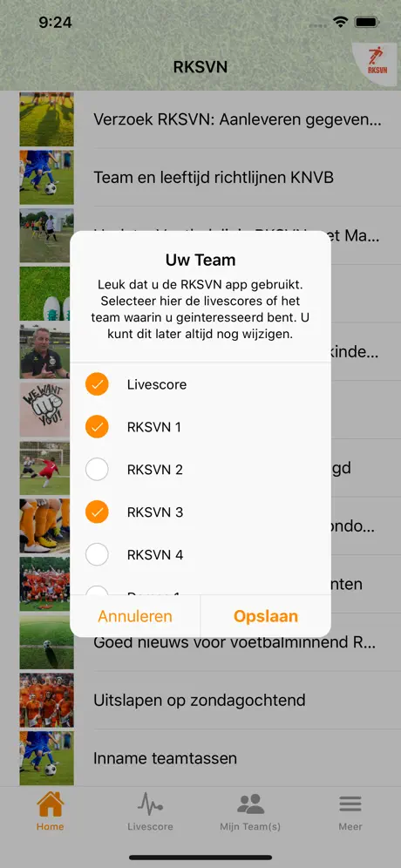
Task: Tap the 'We Want You' fist thumbnail
Action: coord(44,410)
